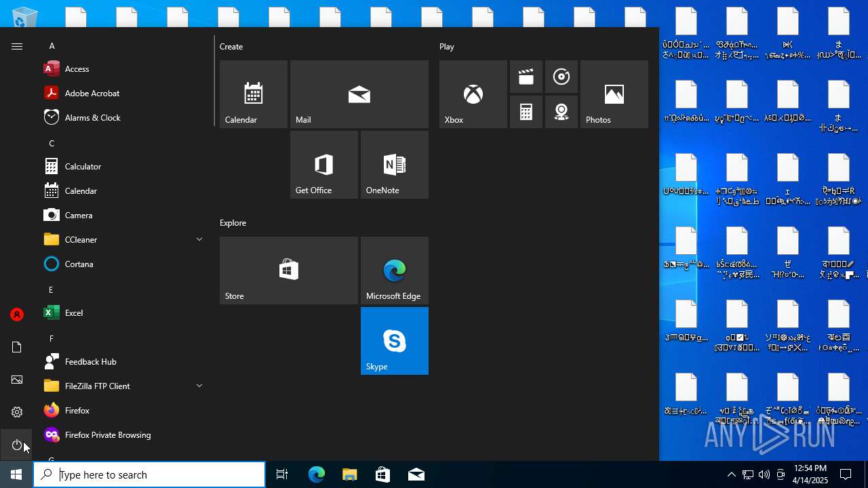Open small Calculator tile in Play group
Screen dimensions: 868x488
click(526, 112)
